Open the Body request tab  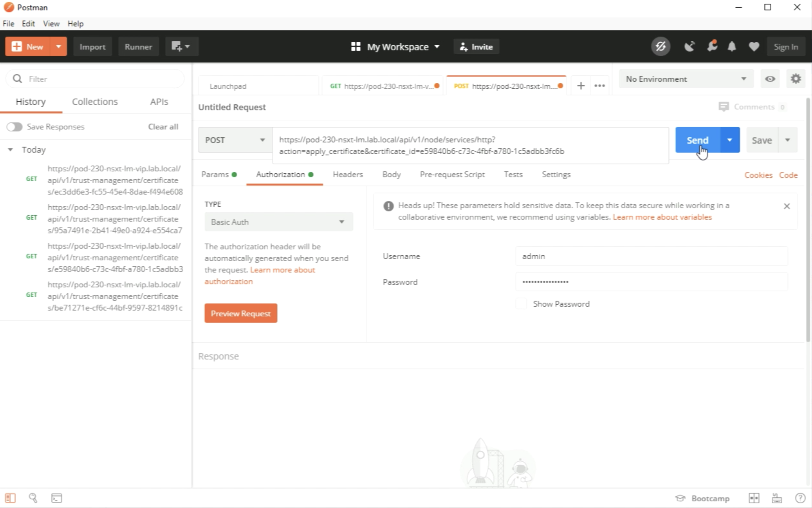coord(391,175)
